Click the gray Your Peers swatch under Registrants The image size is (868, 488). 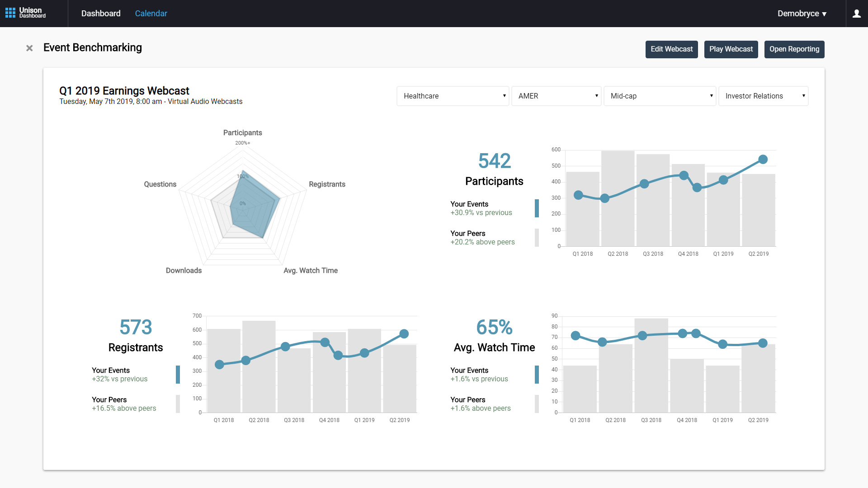coord(178,404)
